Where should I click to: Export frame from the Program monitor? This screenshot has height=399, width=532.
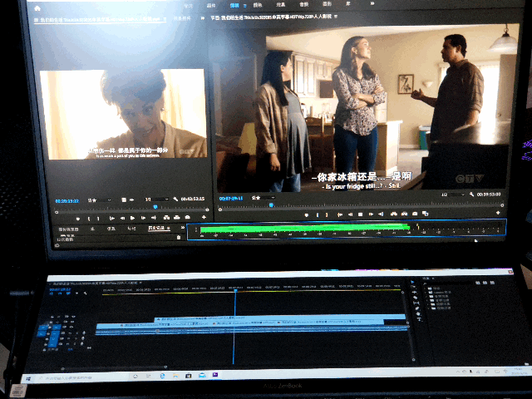coord(415,214)
